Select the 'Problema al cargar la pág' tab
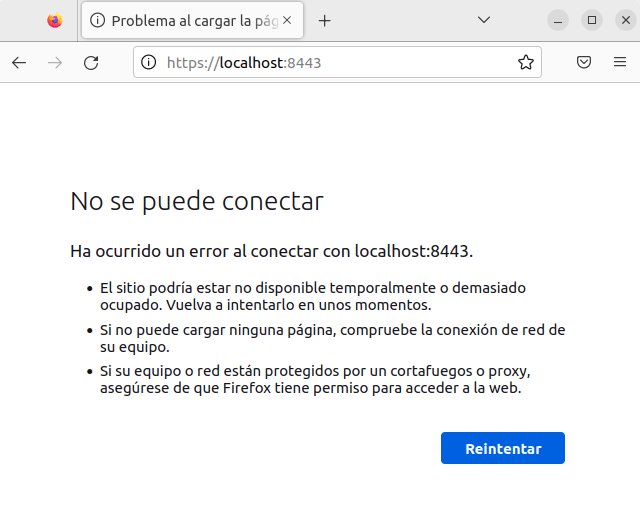This screenshot has height=506, width=640. pos(192,20)
